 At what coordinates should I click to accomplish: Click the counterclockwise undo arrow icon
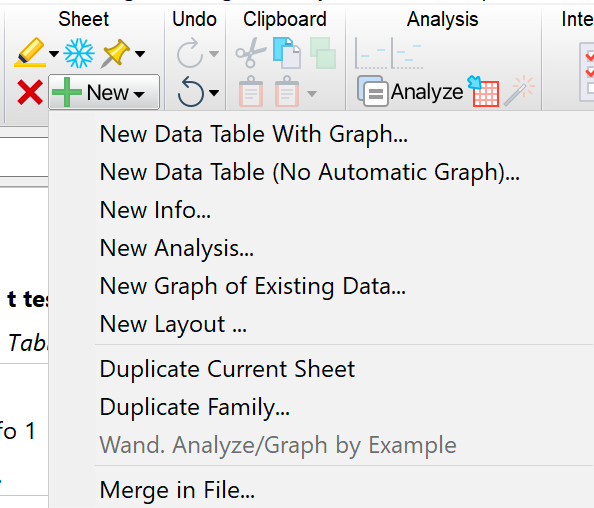point(191,92)
